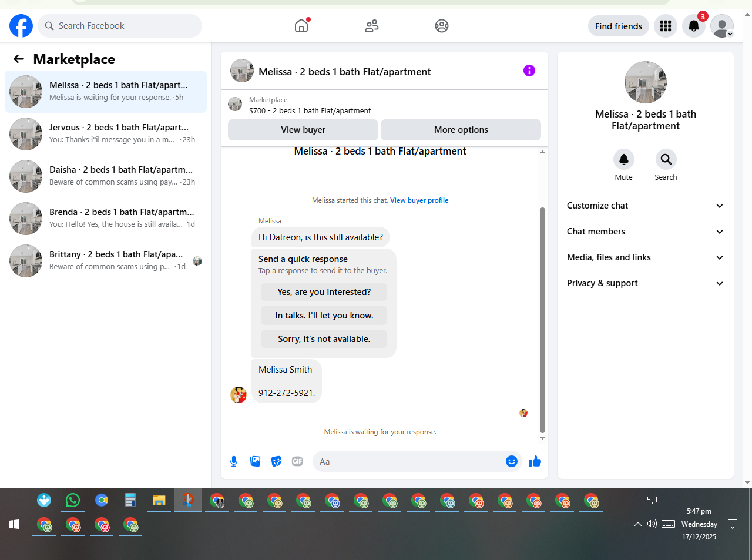The width and height of the screenshot is (752, 560).
Task: Record a voice clip with microphone icon
Action: click(234, 461)
